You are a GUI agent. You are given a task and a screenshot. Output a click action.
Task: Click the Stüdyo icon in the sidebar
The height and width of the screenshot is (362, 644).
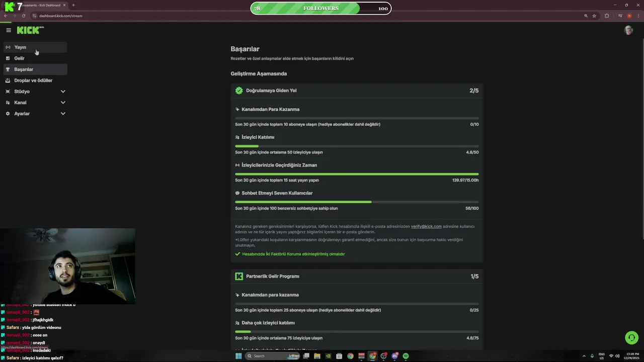point(8,92)
